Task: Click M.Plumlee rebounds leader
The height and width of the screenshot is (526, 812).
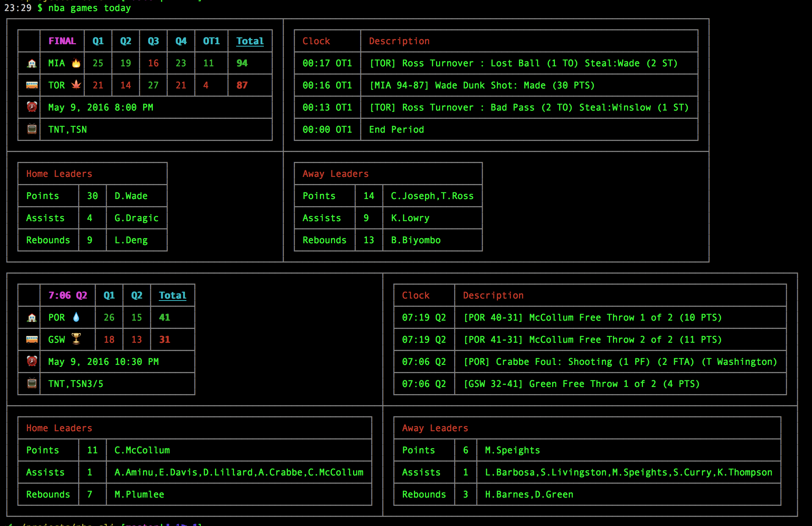Action: coord(139,494)
